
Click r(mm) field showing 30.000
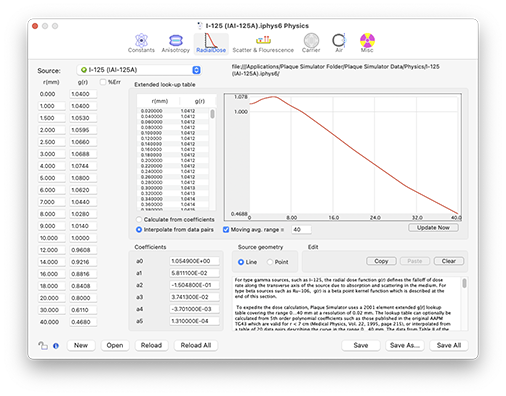51,310
